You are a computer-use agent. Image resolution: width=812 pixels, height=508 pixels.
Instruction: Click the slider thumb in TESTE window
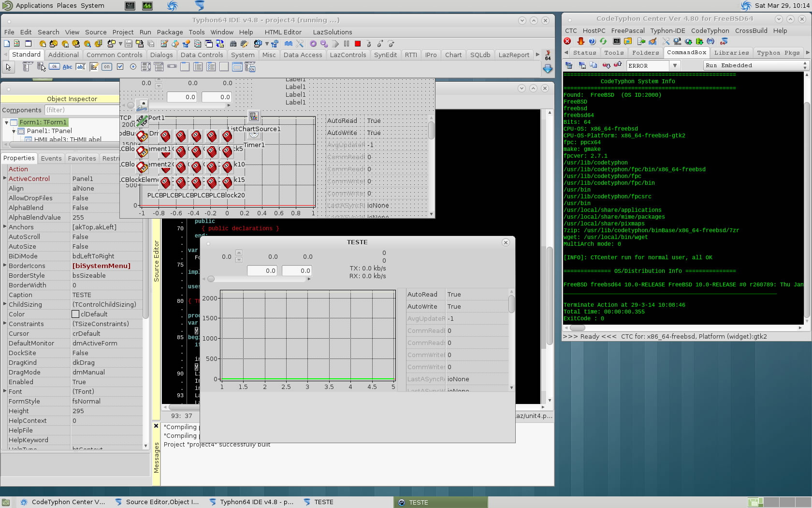coord(211,279)
